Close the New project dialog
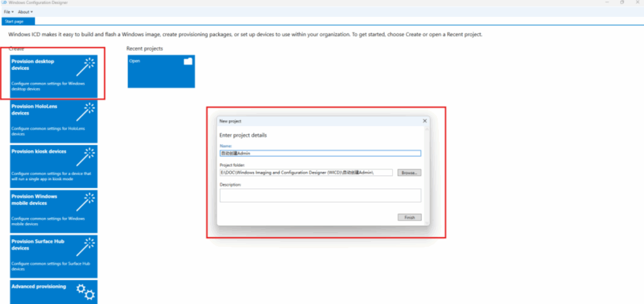Screen dimensions: 644x304 coord(425,121)
